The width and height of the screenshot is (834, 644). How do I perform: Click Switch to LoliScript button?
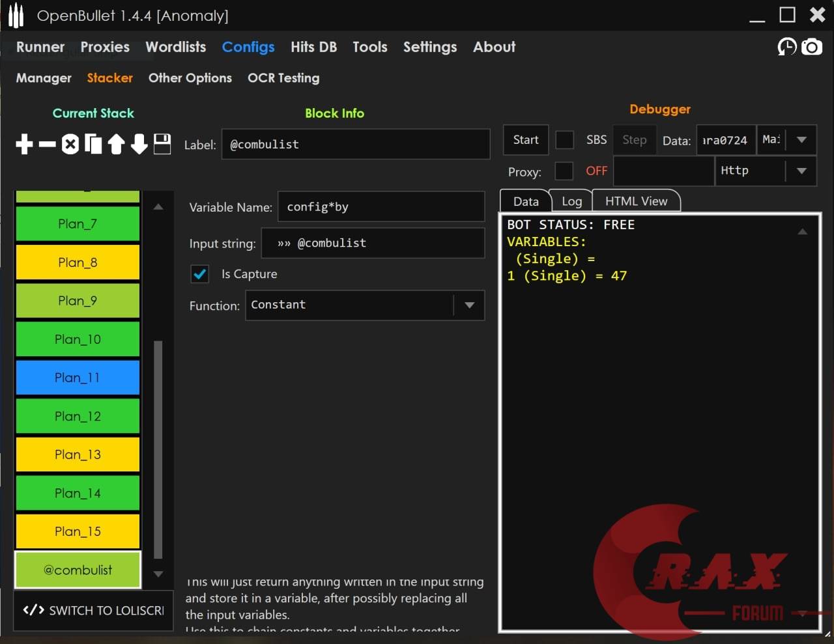pos(93,610)
